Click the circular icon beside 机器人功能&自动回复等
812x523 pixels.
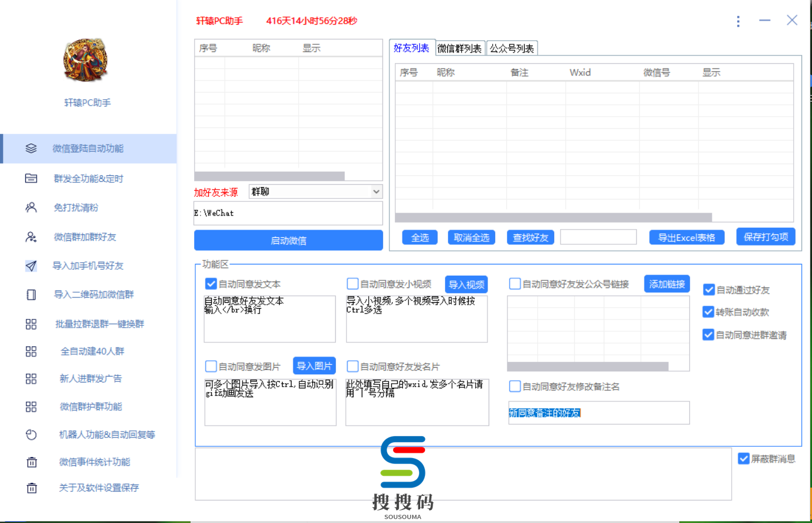(31, 434)
